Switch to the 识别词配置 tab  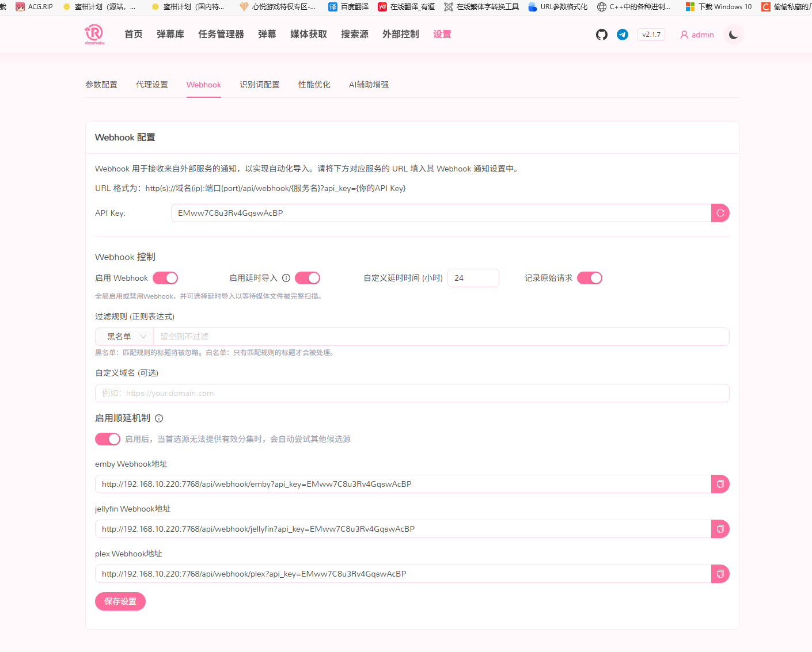pyautogui.click(x=259, y=85)
